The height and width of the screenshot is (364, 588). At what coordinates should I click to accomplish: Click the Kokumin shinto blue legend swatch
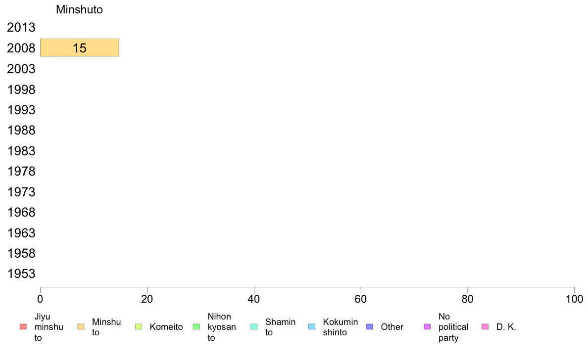point(311,326)
